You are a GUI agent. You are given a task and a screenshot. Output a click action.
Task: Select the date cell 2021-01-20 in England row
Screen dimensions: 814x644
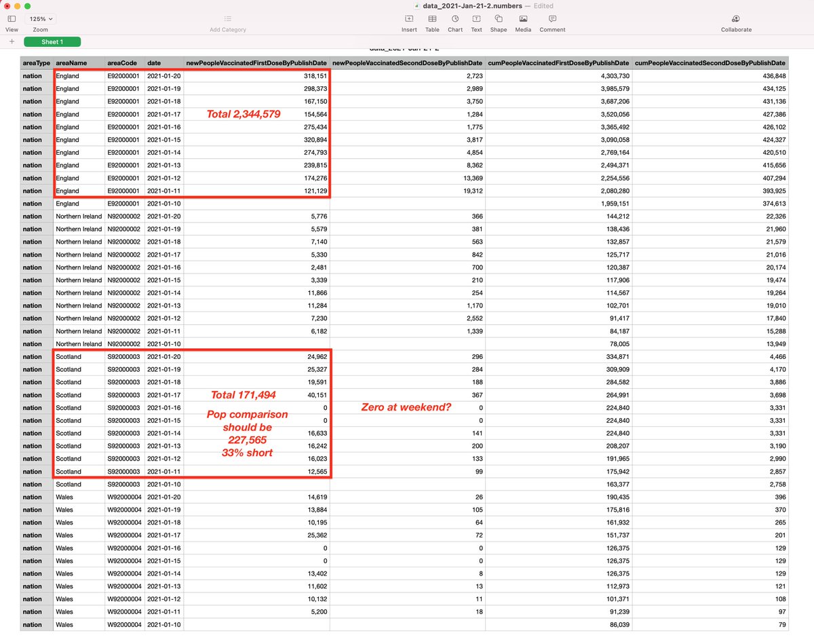pos(163,76)
